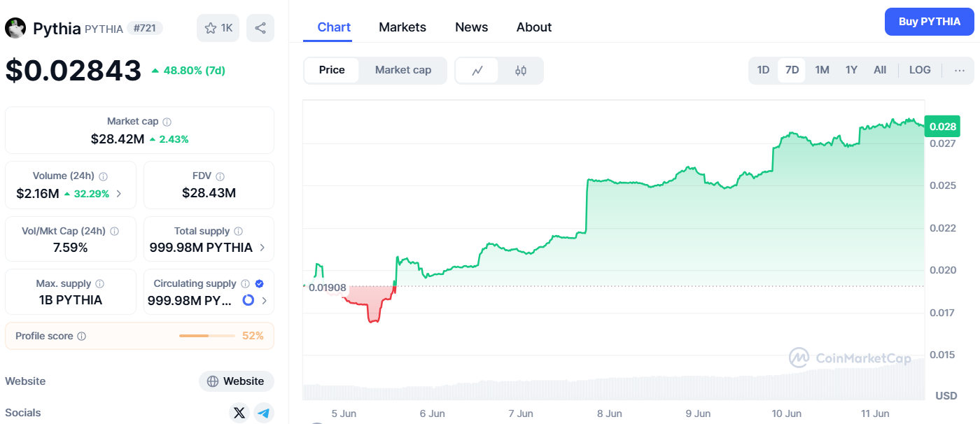Click the $28.43M FDV value
The height and width of the screenshot is (424, 980).
[x=209, y=193]
